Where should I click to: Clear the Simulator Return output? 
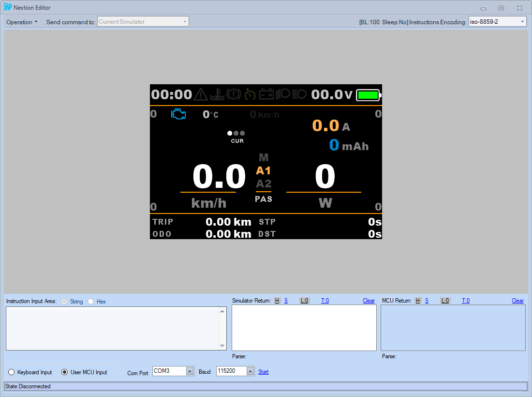(x=369, y=300)
